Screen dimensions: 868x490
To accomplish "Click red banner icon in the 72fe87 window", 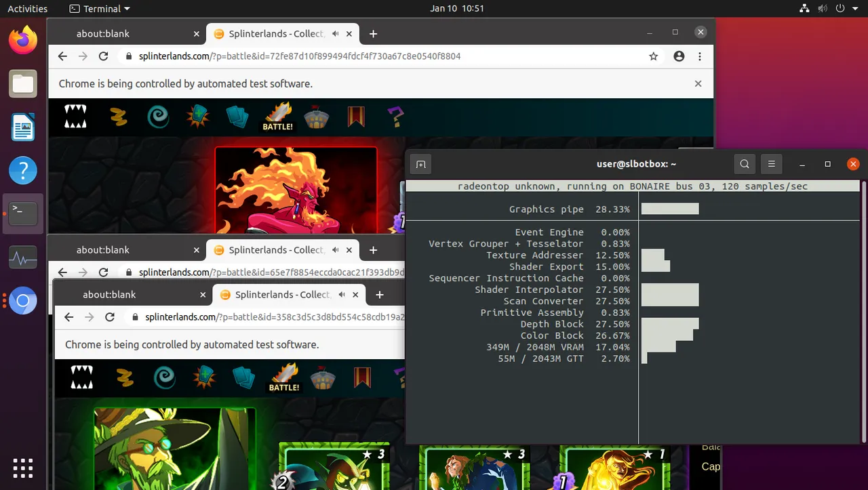I will 356,117.
